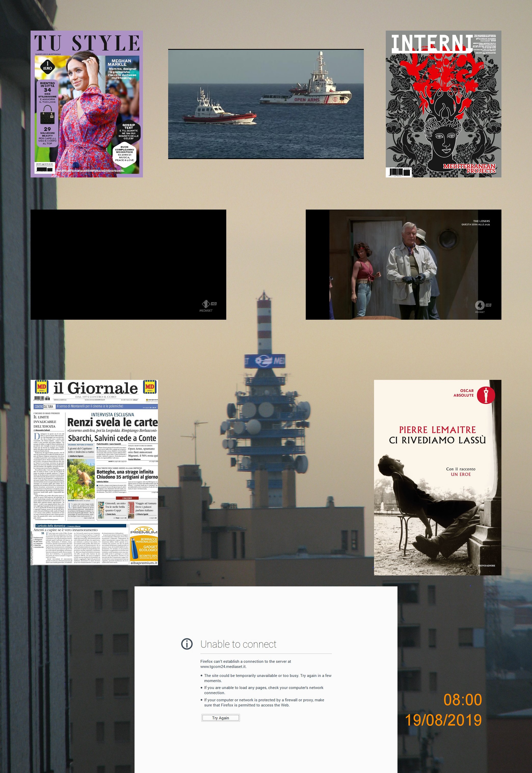Click the Unable to connect heading
Viewport: 532px width, 773px height.
[238, 644]
